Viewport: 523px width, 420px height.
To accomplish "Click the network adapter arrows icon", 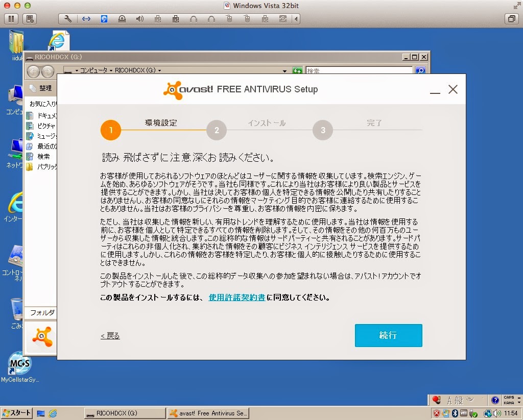I will [86, 19].
